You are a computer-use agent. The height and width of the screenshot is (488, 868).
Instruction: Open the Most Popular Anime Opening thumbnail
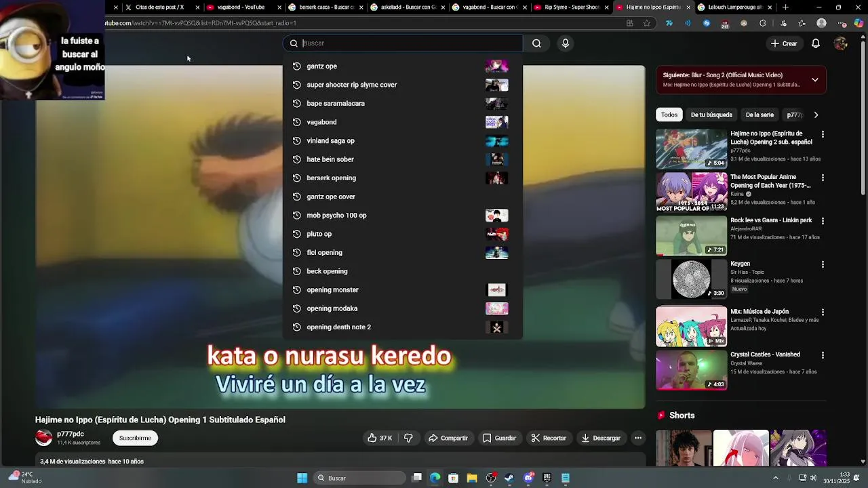click(691, 192)
